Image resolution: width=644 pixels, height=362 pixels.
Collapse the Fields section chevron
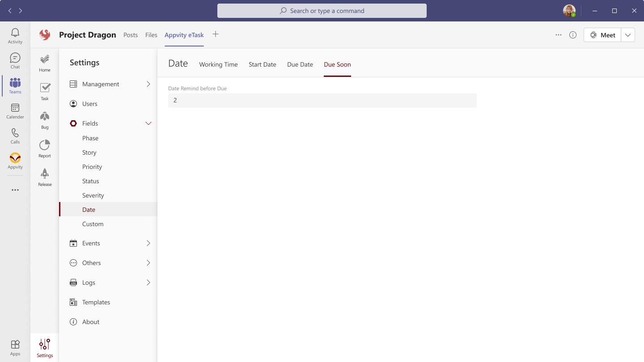(148, 123)
